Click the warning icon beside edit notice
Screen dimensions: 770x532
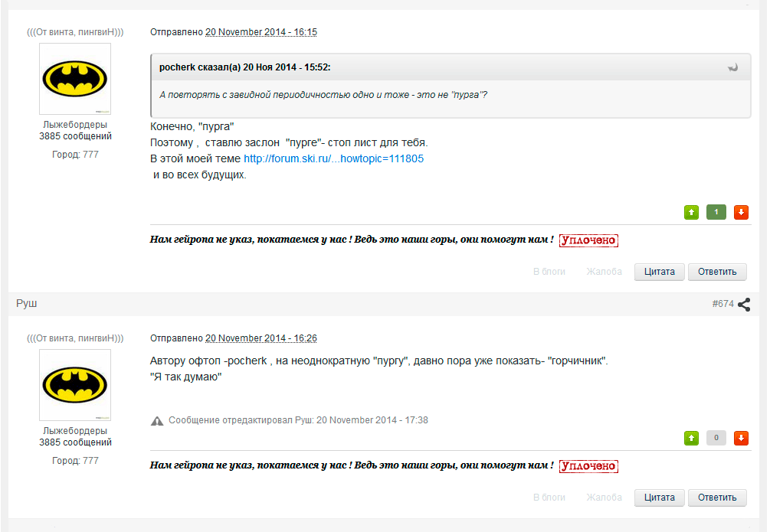point(156,420)
